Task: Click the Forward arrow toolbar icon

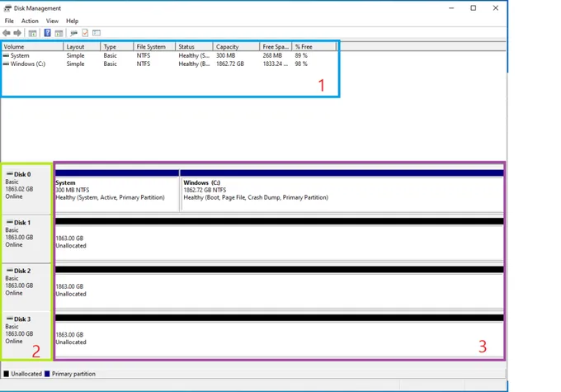Action: 17,33
